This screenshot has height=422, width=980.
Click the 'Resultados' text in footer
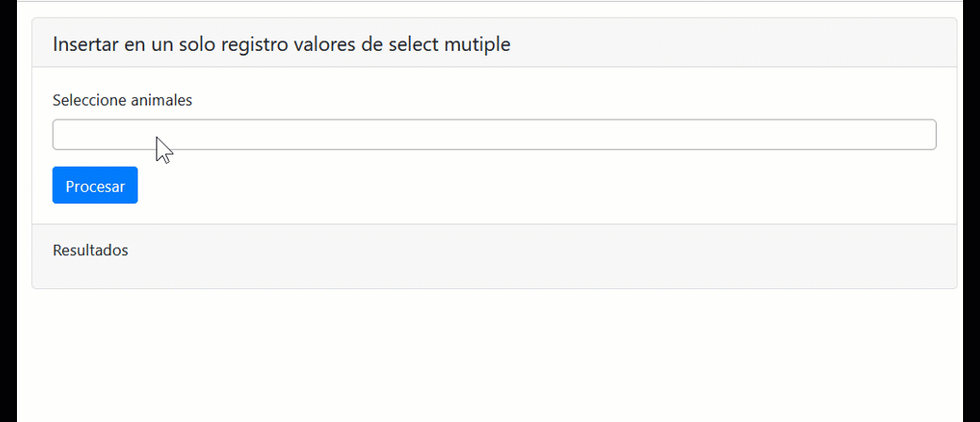point(90,250)
